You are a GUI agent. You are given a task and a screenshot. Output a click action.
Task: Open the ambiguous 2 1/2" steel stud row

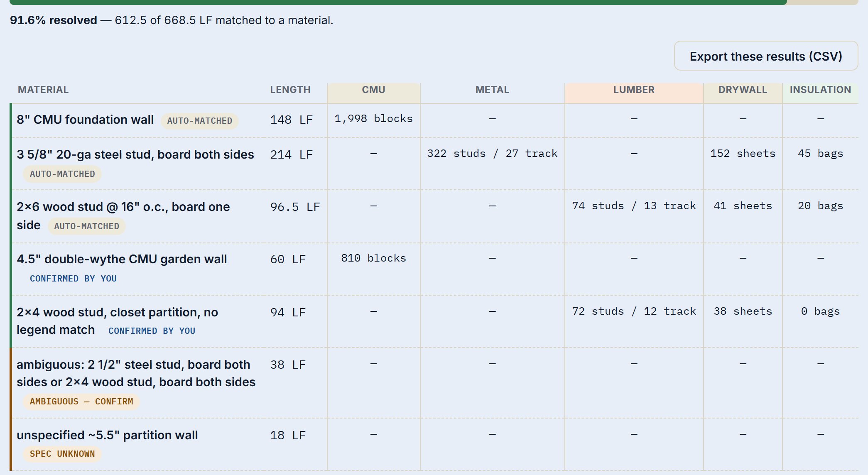coord(434,383)
